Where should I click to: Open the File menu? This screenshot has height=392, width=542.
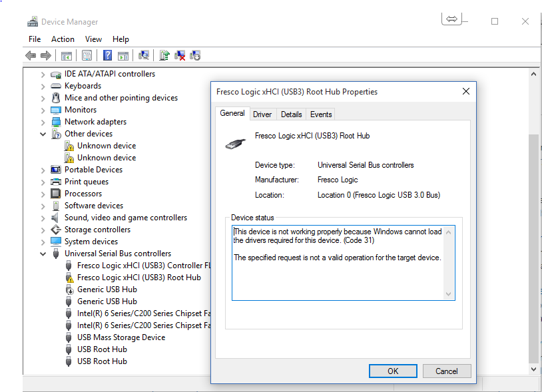click(x=35, y=39)
